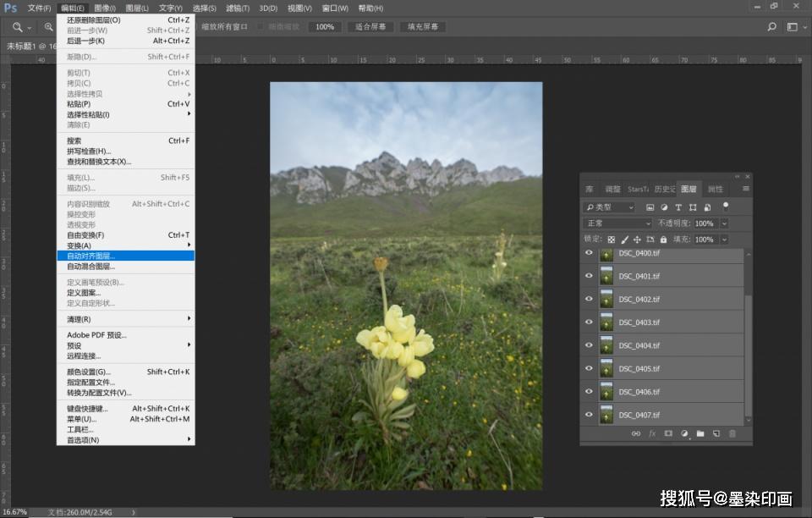Select the DSC_0401.tif layer thumbnail
The height and width of the screenshot is (518, 812).
(606, 276)
